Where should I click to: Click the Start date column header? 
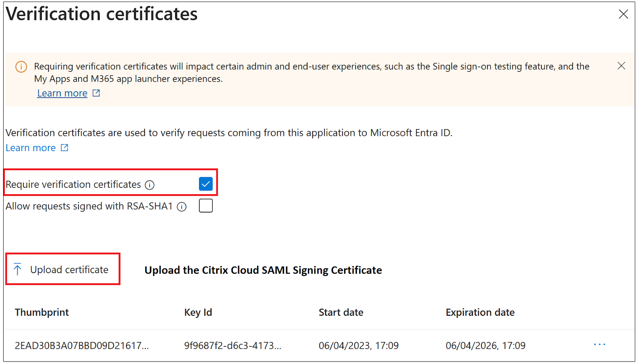(x=341, y=312)
